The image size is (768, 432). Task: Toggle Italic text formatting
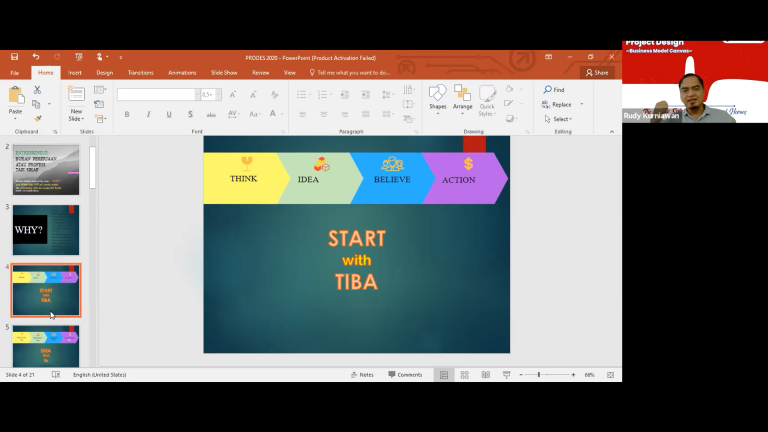click(144, 114)
